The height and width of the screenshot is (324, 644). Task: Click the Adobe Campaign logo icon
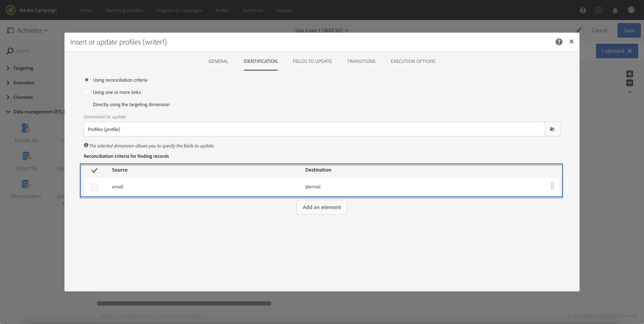[x=11, y=10]
